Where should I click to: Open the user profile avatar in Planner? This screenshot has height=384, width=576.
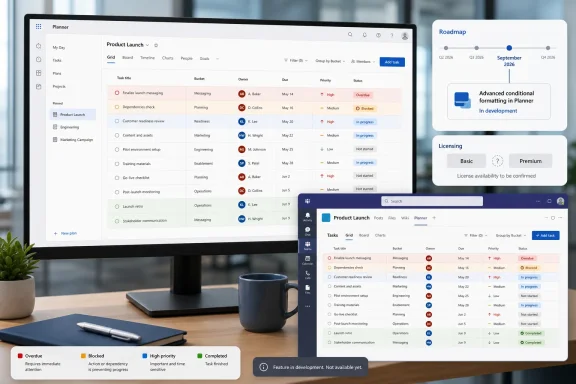pyautogui.click(x=405, y=36)
